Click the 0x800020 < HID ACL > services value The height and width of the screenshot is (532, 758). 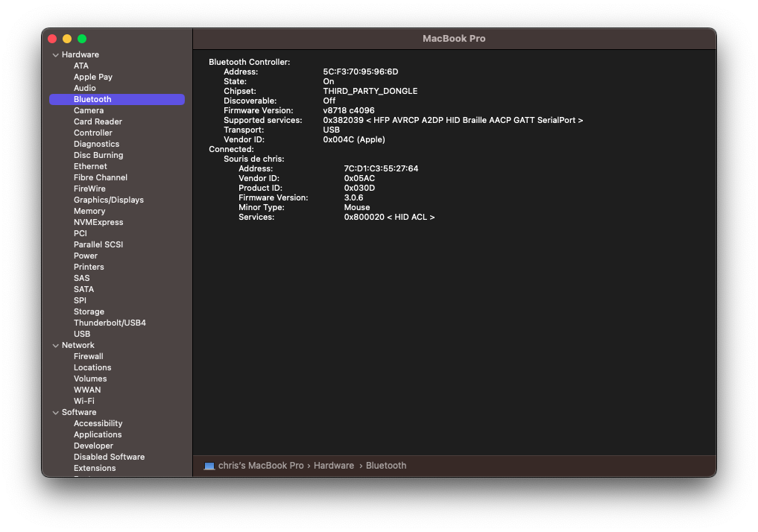tap(389, 217)
